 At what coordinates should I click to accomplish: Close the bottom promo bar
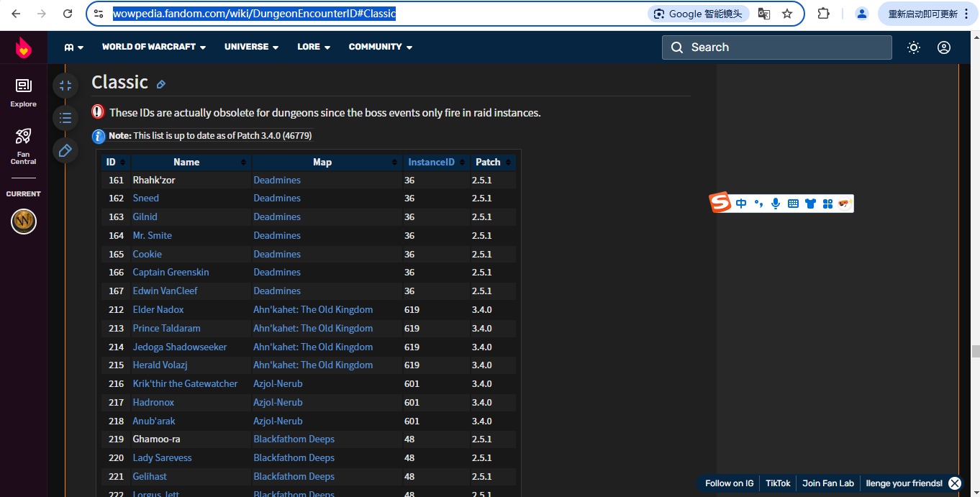pos(955,483)
